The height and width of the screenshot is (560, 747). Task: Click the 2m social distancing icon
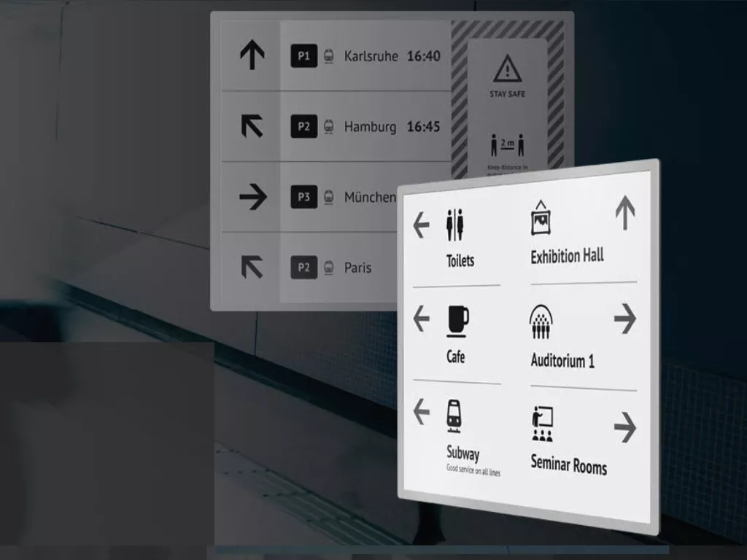pos(508,144)
